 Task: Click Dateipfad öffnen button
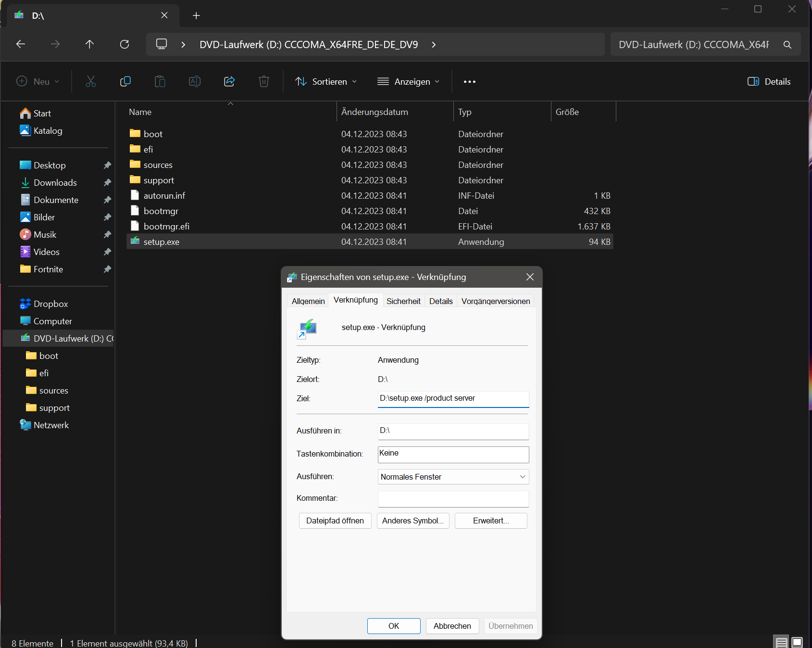(x=335, y=521)
